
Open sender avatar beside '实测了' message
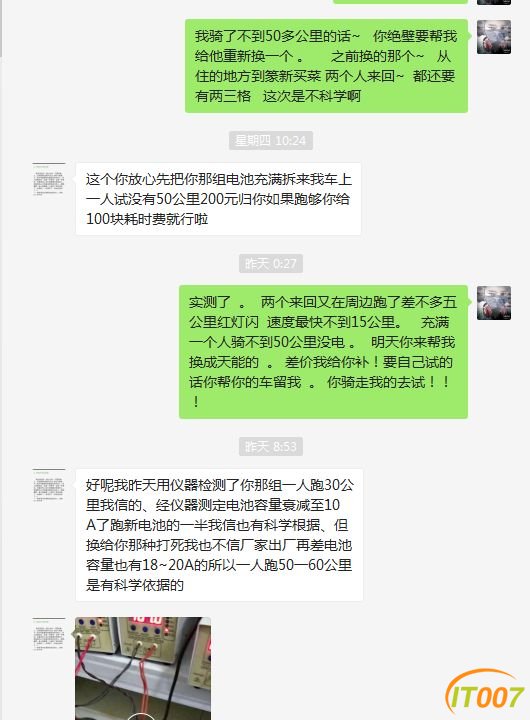click(494, 303)
